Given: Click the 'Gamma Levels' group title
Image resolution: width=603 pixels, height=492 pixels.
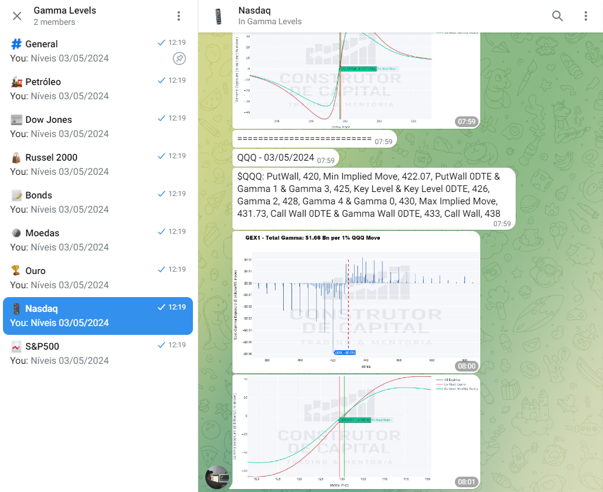Looking at the screenshot, I should click(65, 10).
